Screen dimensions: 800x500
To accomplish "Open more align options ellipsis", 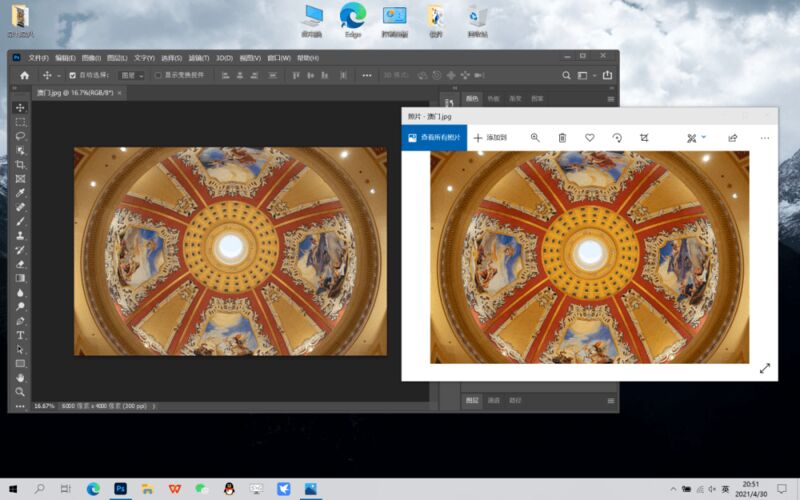I will [367, 76].
